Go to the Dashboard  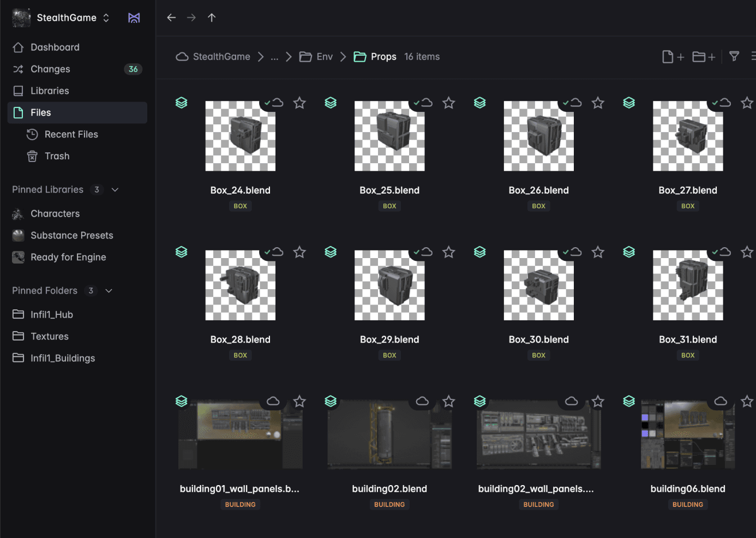click(55, 47)
